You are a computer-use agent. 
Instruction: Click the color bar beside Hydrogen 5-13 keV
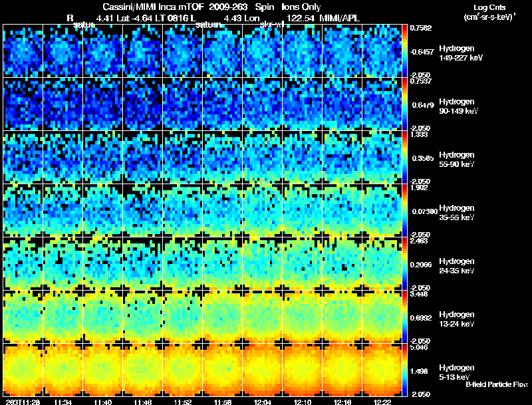click(x=404, y=370)
